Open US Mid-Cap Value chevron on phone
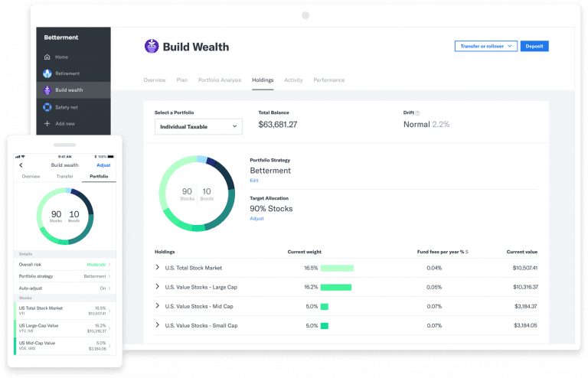The width and height of the screenshot is (588, 378). click(109, 346)
